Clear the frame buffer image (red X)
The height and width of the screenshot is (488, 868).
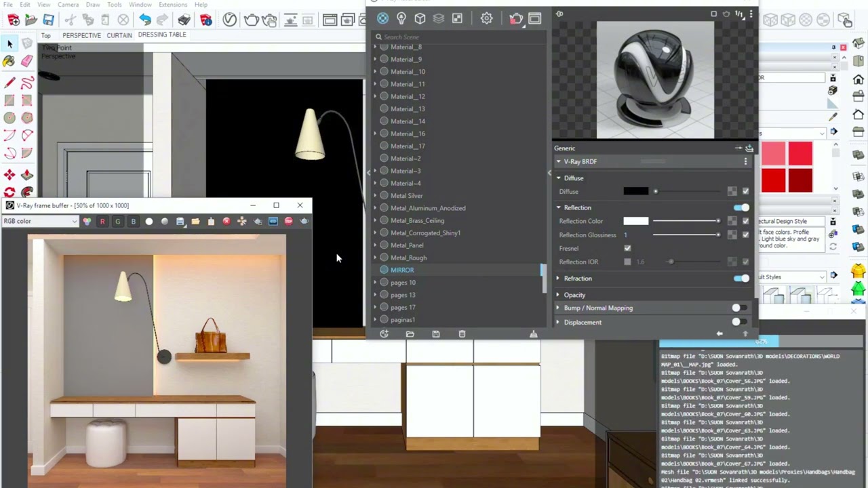point(226,221)
